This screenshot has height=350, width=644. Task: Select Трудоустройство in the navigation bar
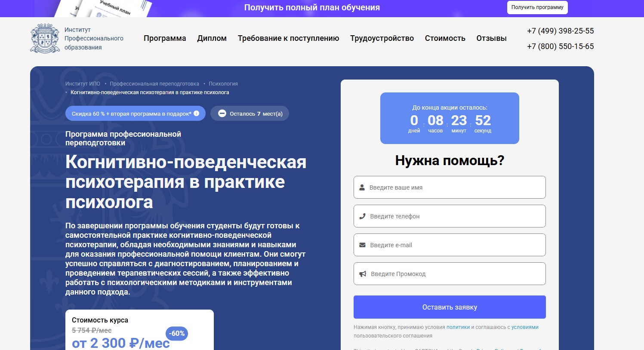coord(381,38)
